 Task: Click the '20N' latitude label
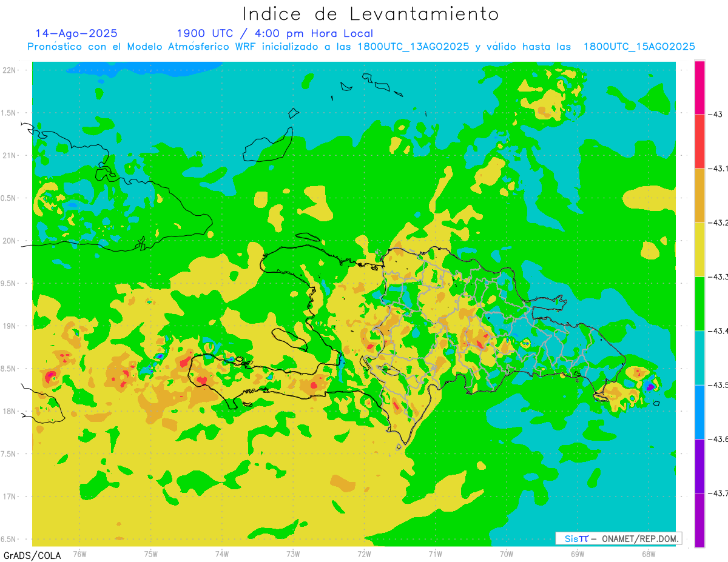(x=9, y=241)
